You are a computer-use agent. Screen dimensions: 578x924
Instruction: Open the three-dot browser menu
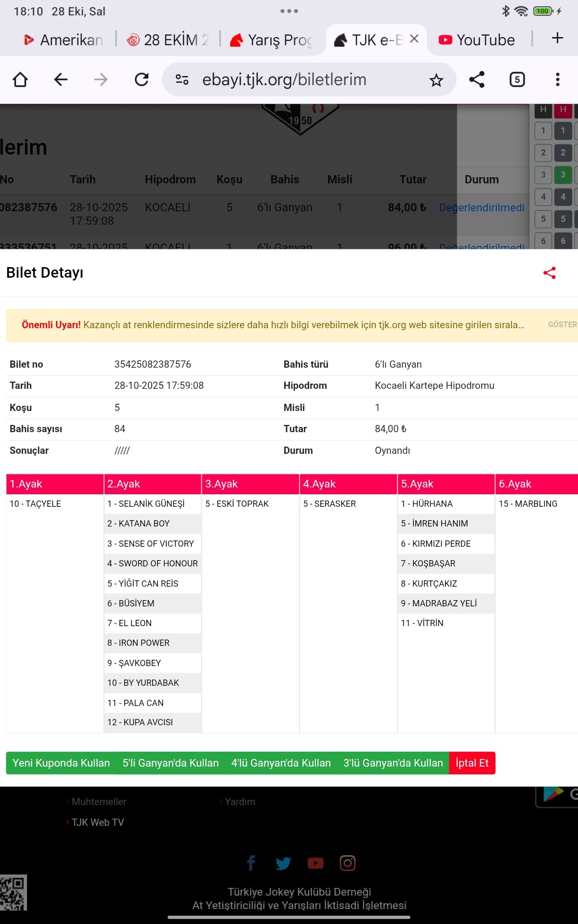557,79
